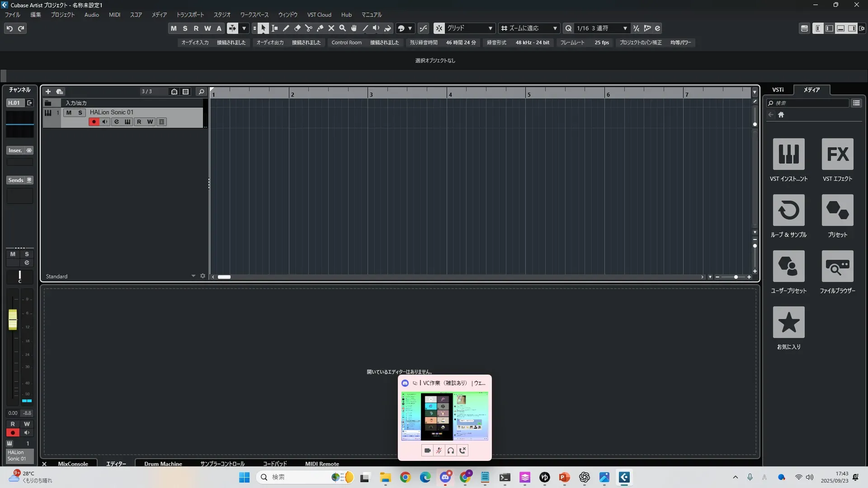Switch to the MixConsole tab
This screenshot has width=868, height=488.
coord(73,464)
